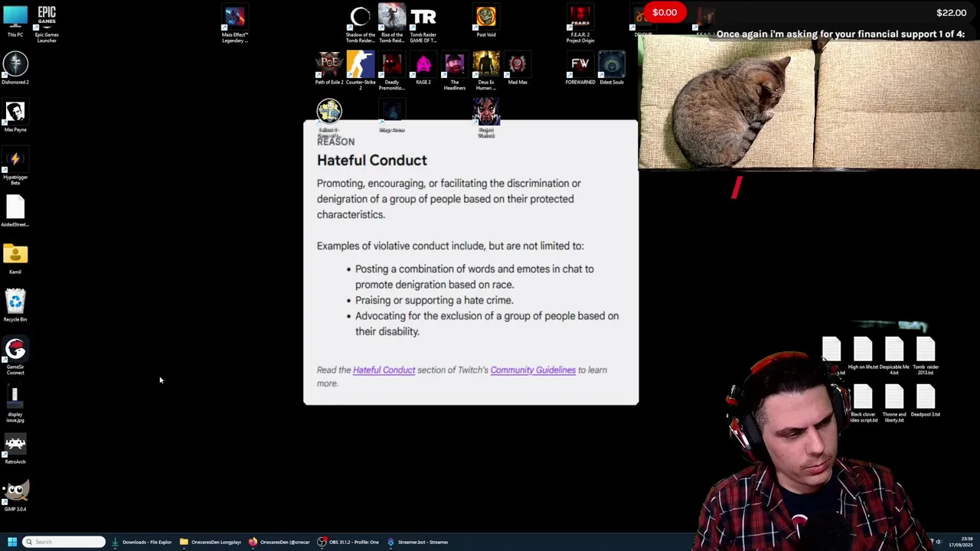
Task: Select the Path of Exile 2 icon
Action: tap(329, 69)
